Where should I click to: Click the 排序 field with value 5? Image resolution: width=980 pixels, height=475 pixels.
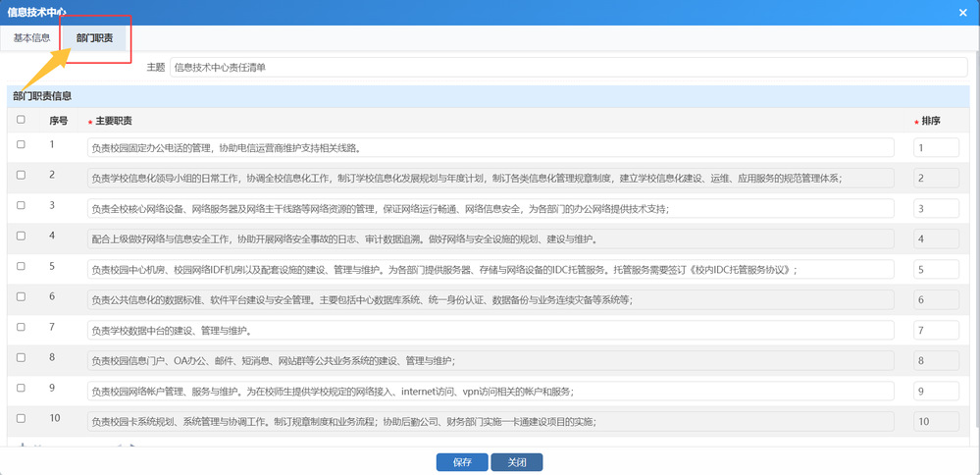pyautogui.click(x=936, y=269)
